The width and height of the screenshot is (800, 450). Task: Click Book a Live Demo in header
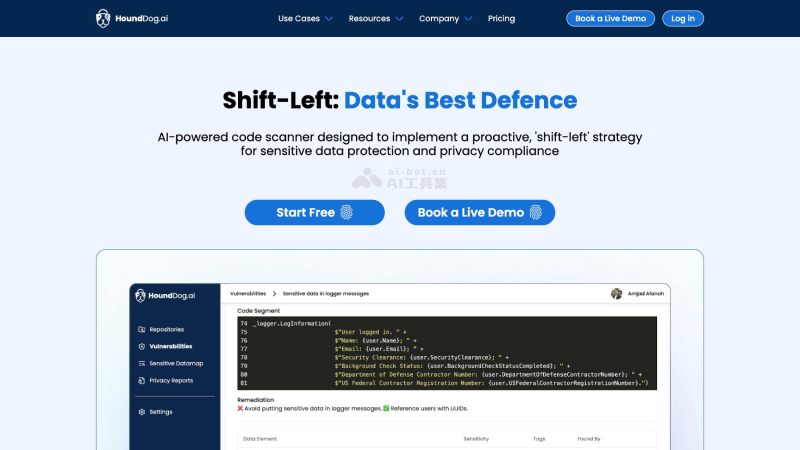[610, 18]
